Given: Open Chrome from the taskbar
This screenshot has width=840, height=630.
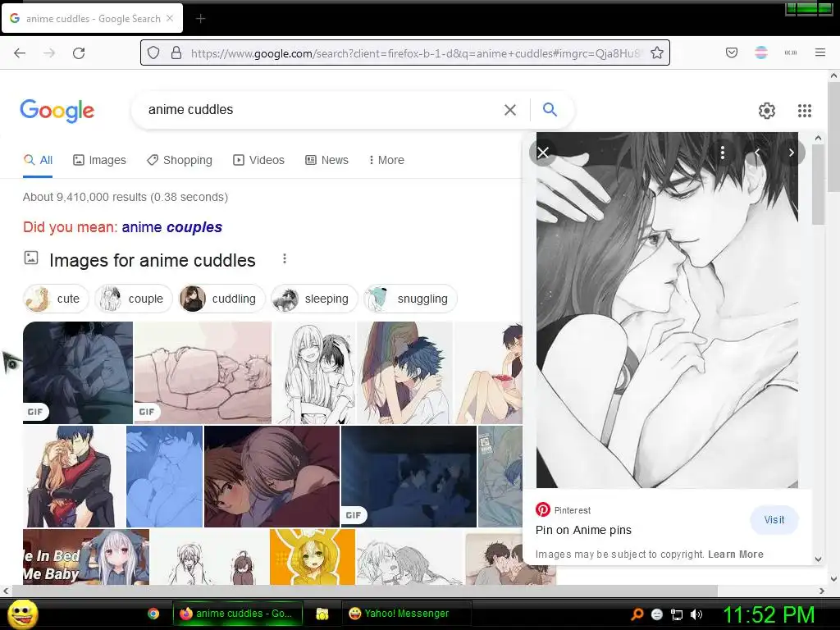Looking at the screenshot, I should 153,614.
